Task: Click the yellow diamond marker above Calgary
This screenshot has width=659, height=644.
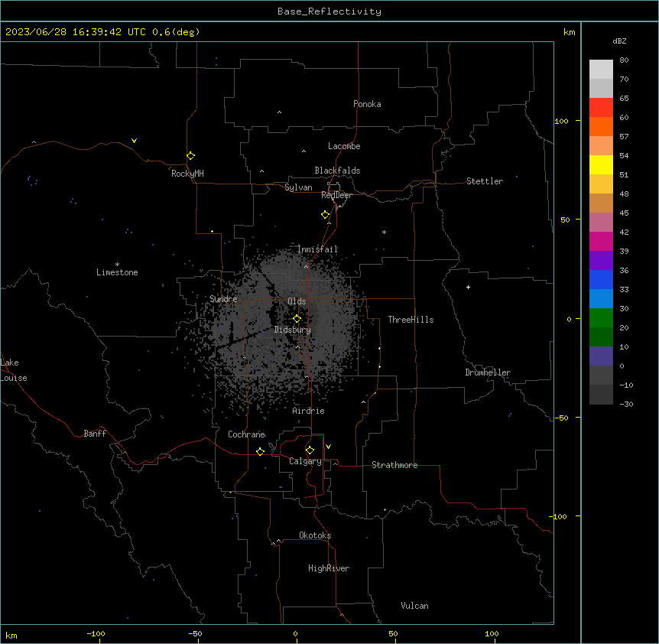Action: click(x=310, y=450)
